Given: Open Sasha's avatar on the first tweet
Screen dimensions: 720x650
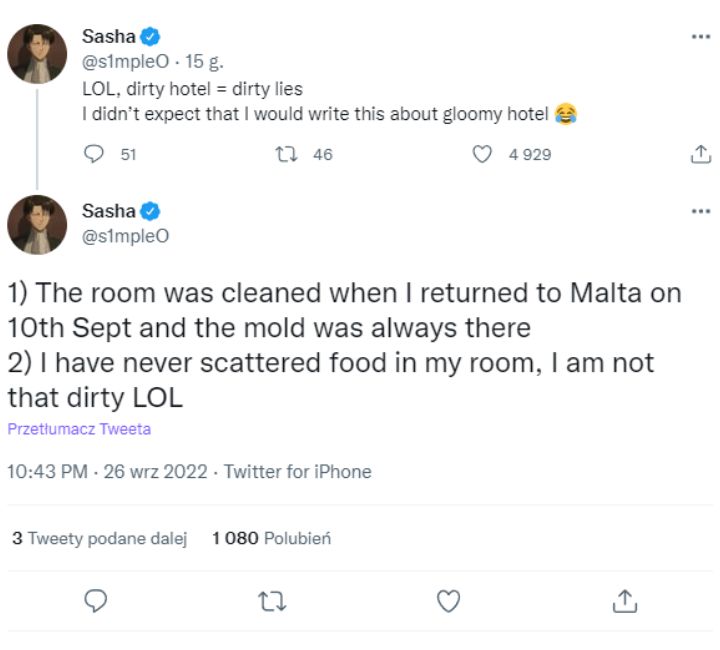Looking at the screenshot, I should coord(37,52).
